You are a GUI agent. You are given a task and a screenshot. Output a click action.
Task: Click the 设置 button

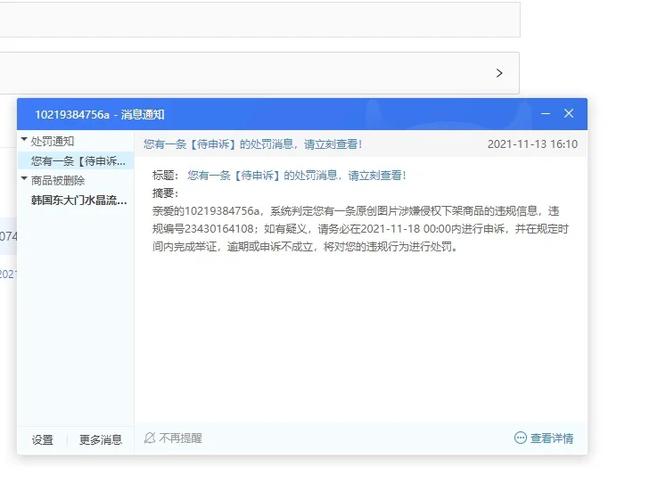pyautogui.click(x=42, y=440)
